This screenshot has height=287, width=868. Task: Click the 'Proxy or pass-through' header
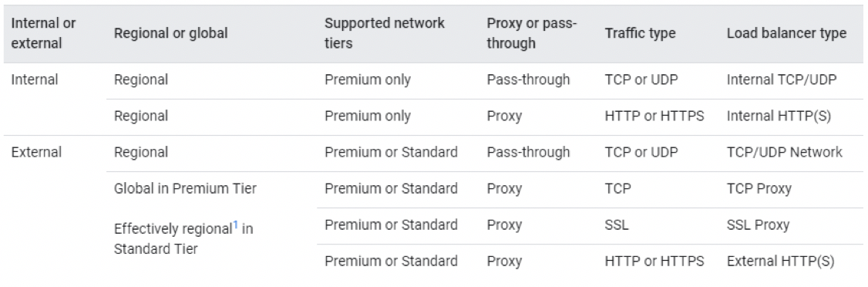531,33
